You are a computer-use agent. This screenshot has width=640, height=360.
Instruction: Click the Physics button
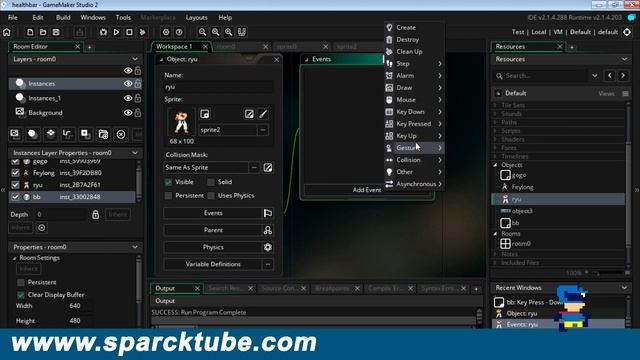(213, 247)
